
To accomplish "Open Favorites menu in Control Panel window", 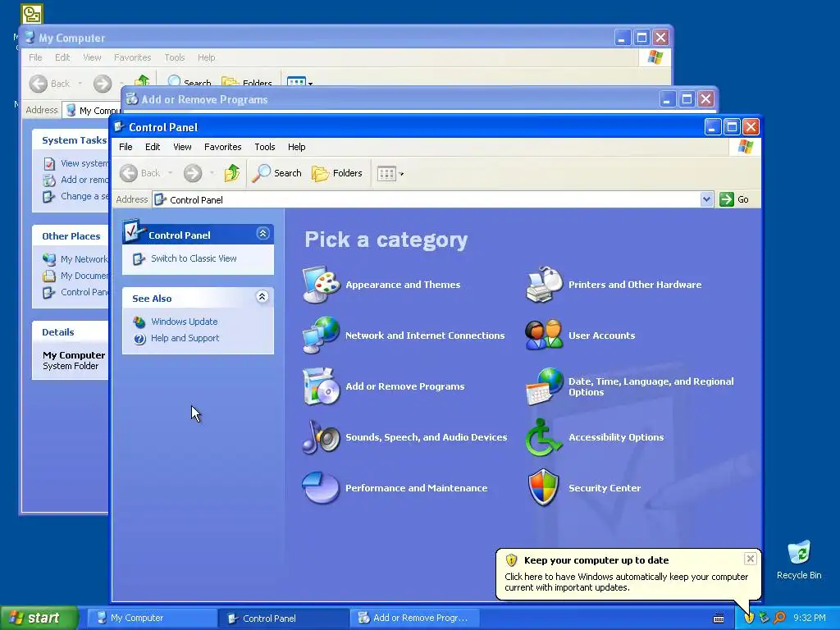I will pos(223,147).
